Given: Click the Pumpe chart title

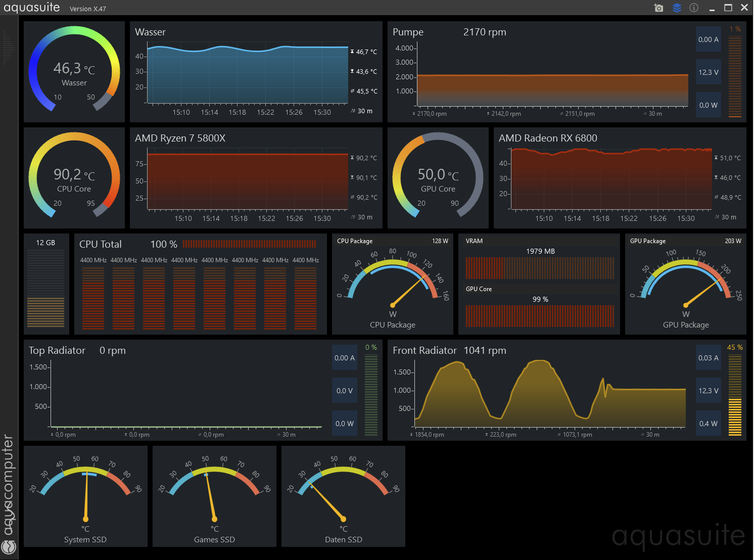Looking at the screenshot, I should 408,32.
